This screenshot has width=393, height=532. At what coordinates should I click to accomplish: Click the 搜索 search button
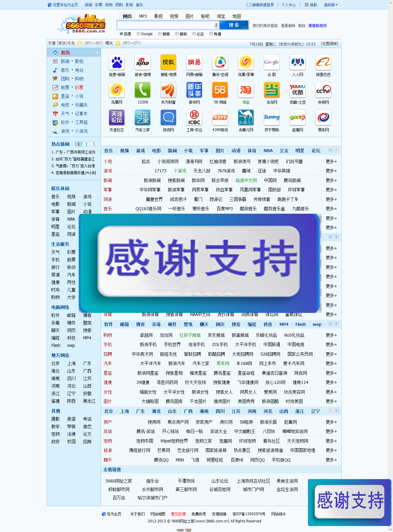pos(234,25)
